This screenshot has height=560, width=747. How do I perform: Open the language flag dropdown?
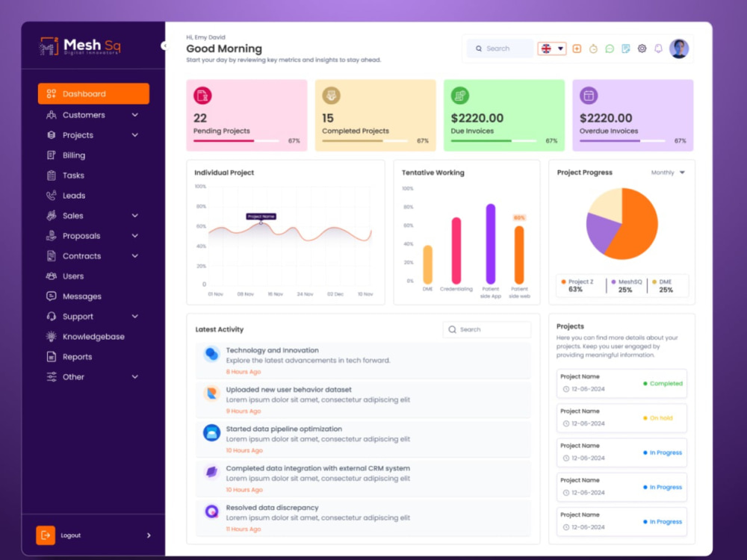(x=552, y=49)
